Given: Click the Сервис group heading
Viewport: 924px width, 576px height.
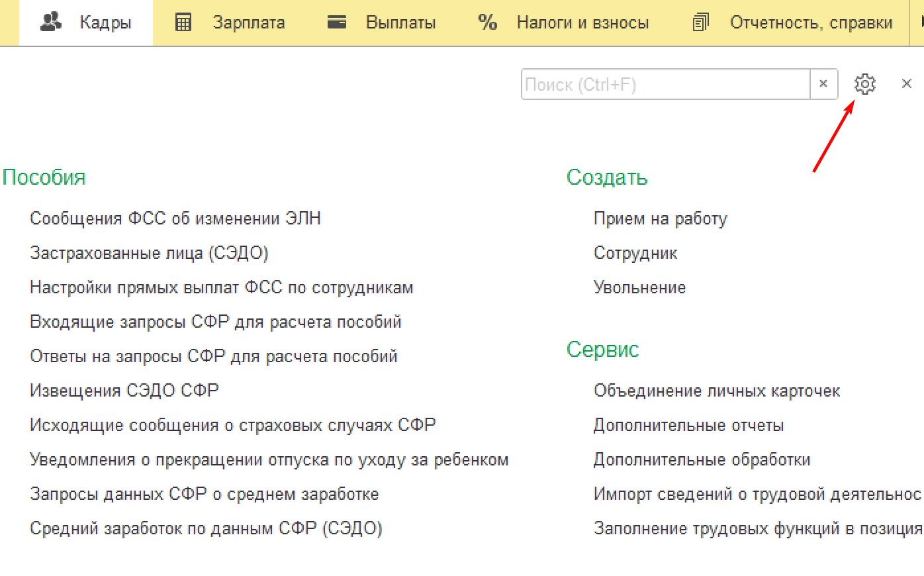Looking at the screenshot, I should click(603, 350).
